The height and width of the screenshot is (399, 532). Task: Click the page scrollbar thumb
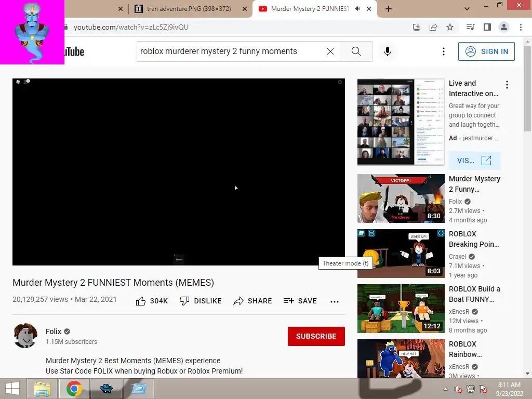click(527, 88)
